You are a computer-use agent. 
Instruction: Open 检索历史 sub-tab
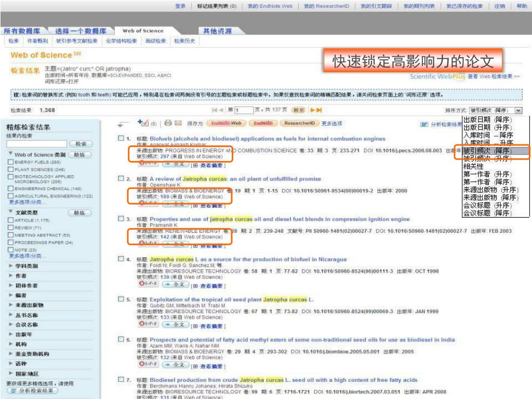pyautogui.click(x=184, y=41)
